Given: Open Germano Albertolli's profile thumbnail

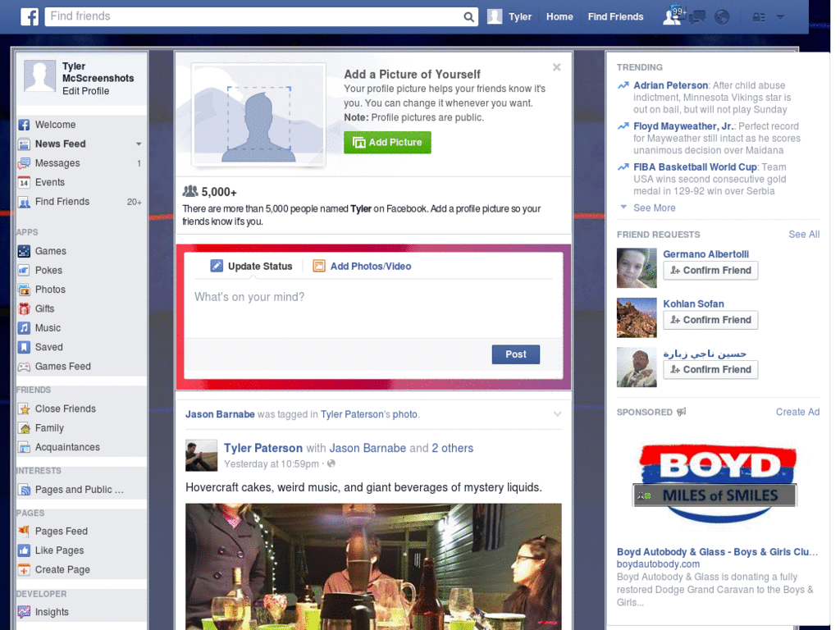Looking at the screenshot, I should click(637, 268).
